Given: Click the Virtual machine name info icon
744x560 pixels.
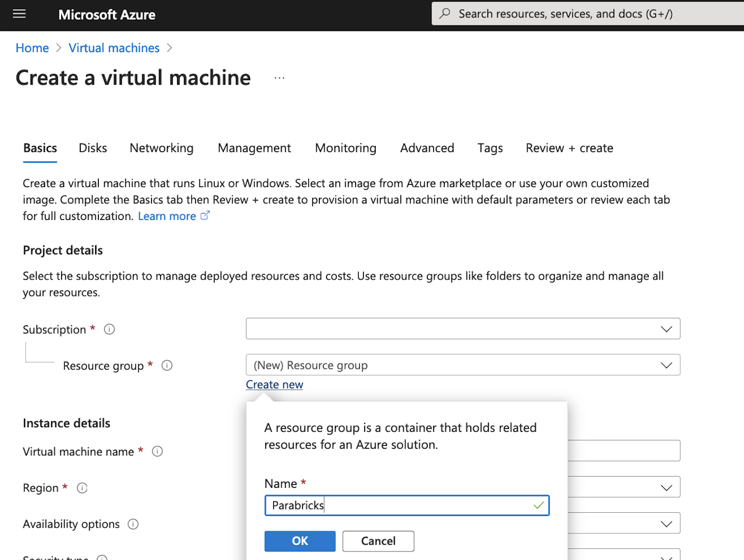Looking at the screenshot, I should (157, 452).
